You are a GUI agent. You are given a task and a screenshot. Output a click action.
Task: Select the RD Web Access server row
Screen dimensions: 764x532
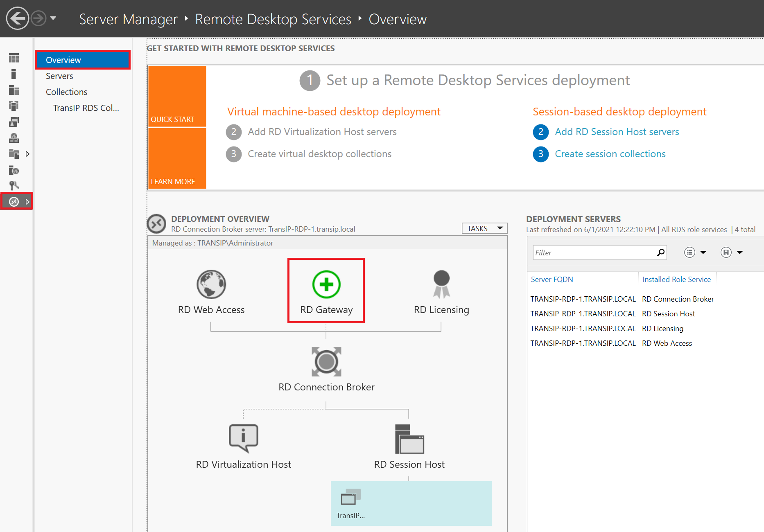pos(645,343)
